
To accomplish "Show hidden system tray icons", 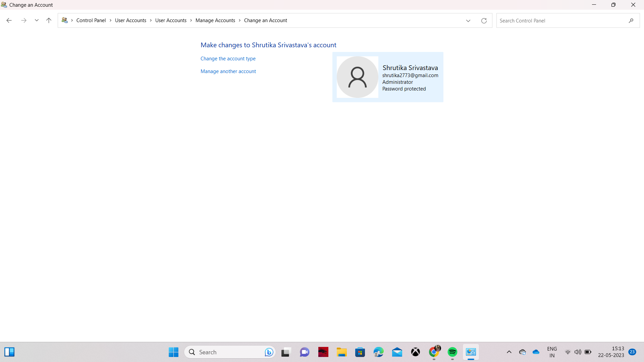I will 509,352.
